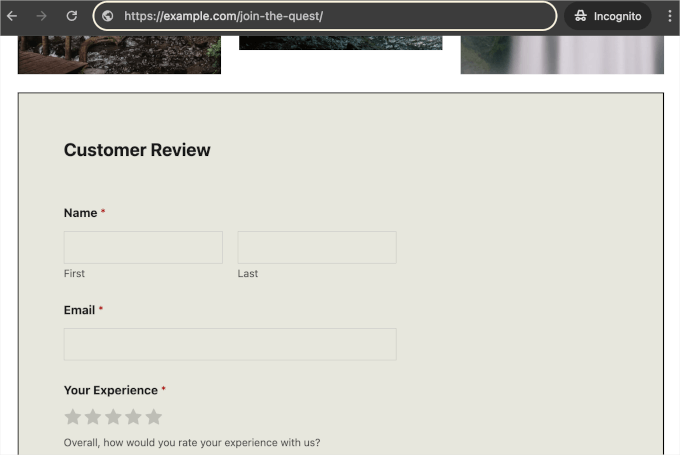The height and width of the screenshot is (455, 680).
Task: Click the browser forward arrow
Action: pyautogui.click(x=42, y=16)
